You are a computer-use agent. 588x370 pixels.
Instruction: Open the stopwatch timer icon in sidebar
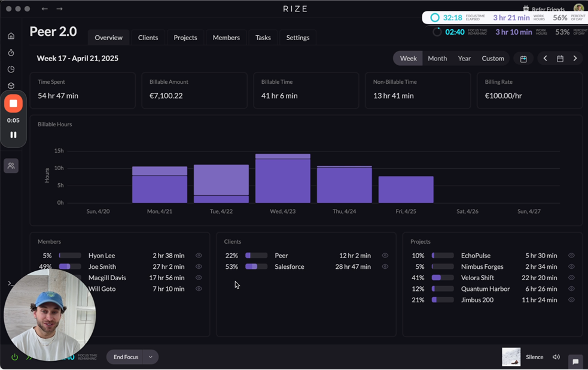pyautogui.click(x=11, y=53)
